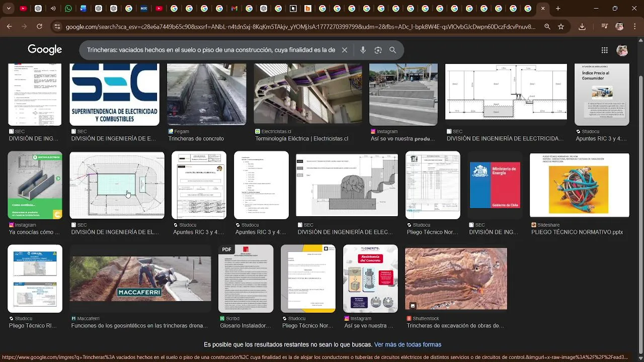The image size is (644, 362).
Task: Open the media playback control icon
Action: tap(605, 27)
